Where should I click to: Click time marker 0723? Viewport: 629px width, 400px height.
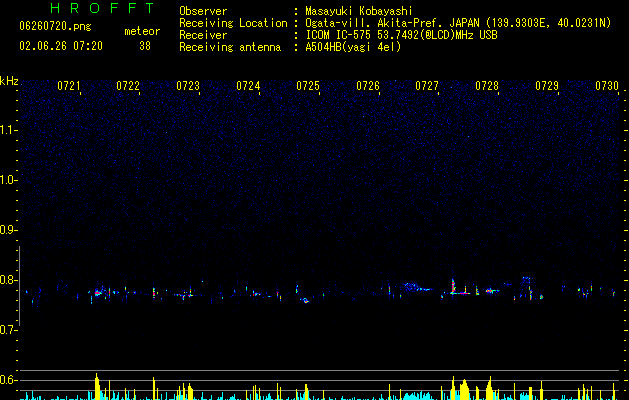coord(188,85)
